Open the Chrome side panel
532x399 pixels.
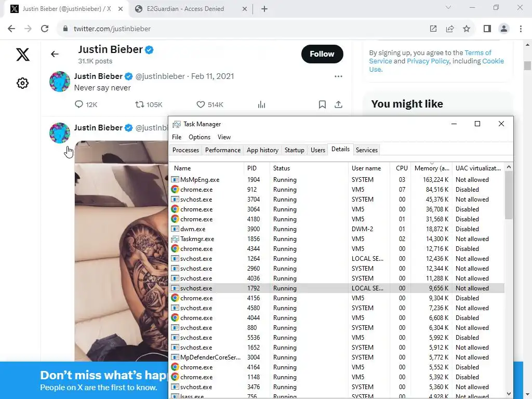tap(487, 29)
